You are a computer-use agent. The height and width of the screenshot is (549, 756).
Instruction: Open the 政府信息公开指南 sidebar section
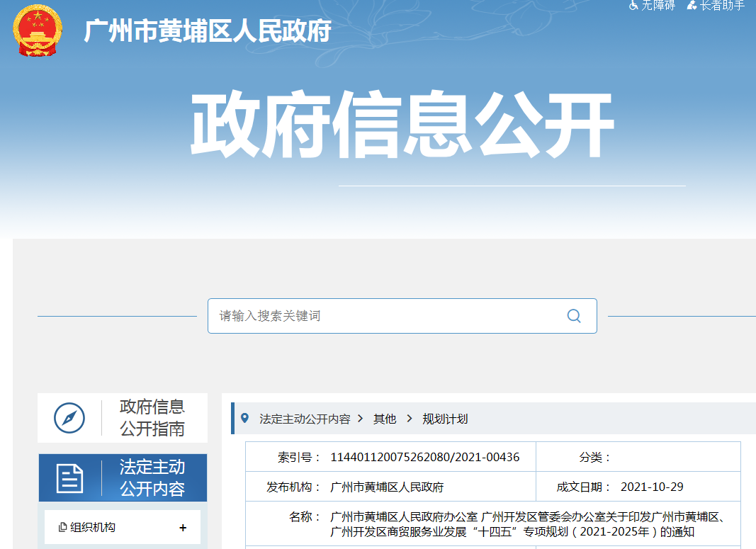152,418
